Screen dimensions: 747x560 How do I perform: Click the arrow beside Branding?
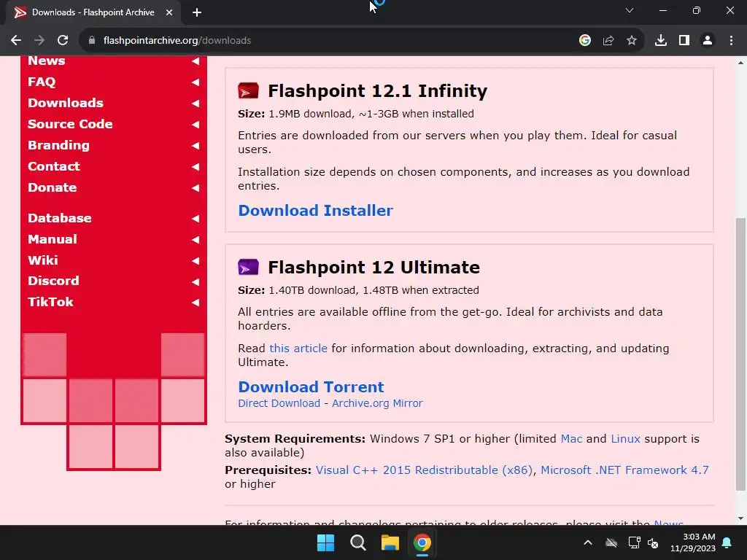click(196, 146)
